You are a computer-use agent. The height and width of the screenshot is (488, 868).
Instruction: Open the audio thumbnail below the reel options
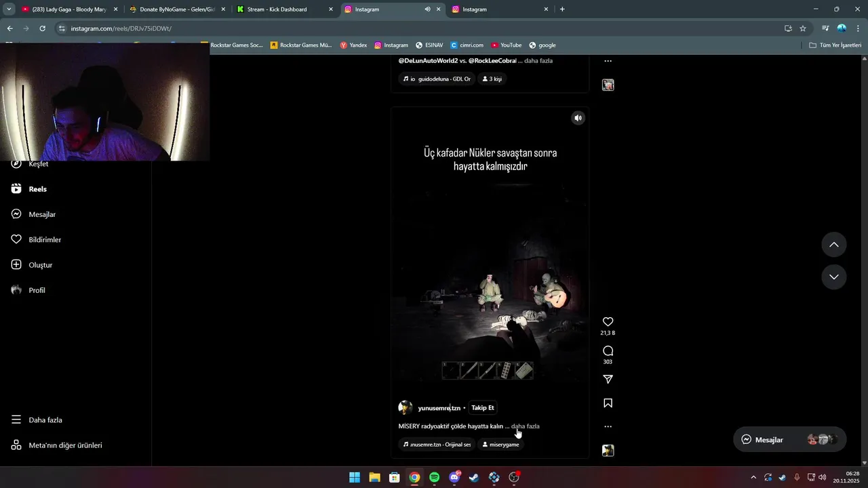608,451
